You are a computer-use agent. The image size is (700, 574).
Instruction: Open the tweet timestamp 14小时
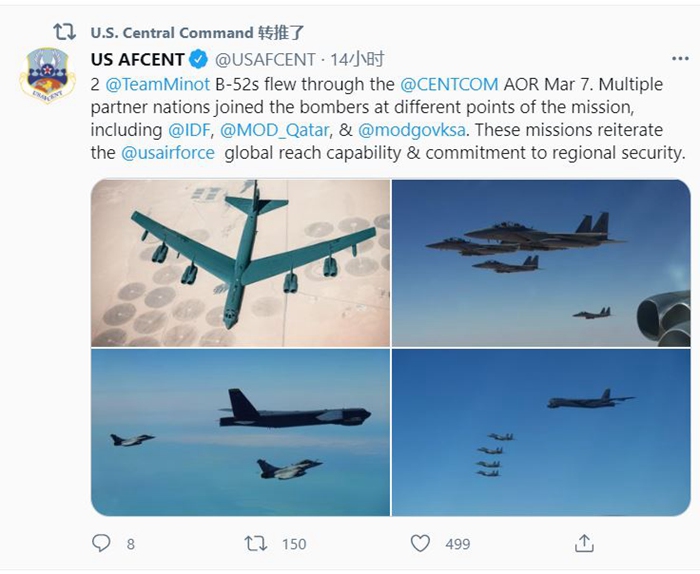tap(358, 60)
